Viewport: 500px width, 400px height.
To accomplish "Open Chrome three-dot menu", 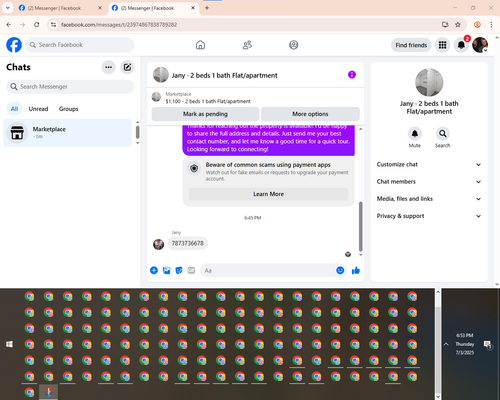I will coord(491,24).
